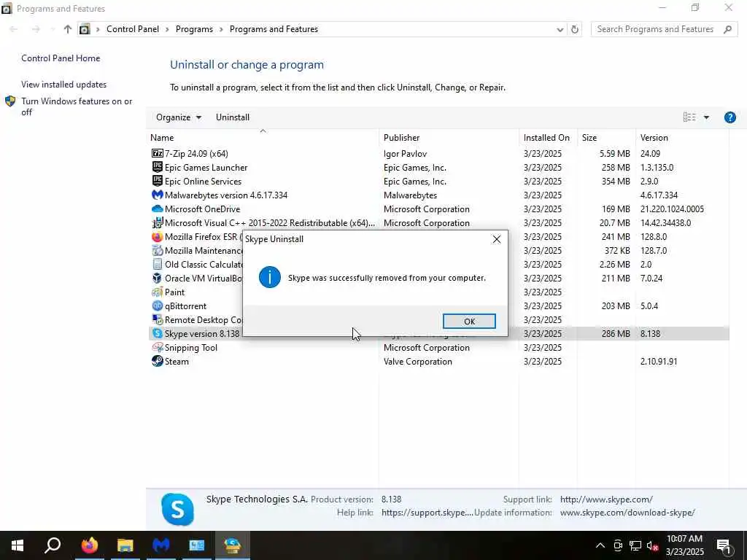Select Epic Online Services icon in list

(158, 181)
